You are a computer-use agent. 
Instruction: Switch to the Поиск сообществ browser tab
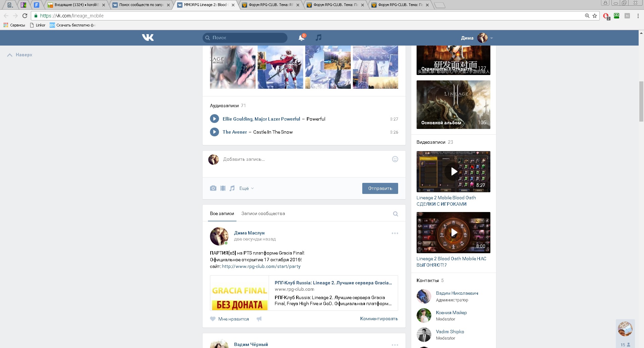[x=141, y=5]
